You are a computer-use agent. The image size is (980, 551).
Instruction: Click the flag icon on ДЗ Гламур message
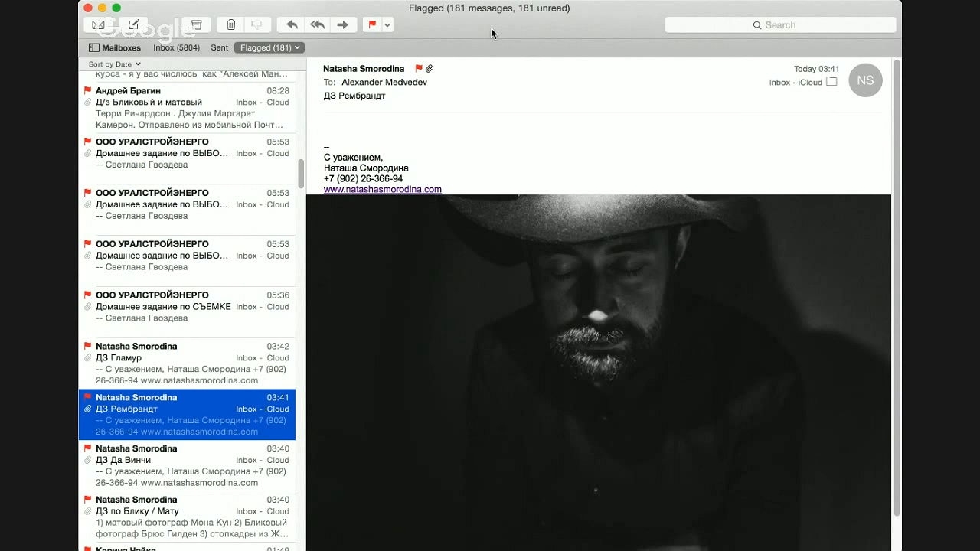click(x=87, y=346)
